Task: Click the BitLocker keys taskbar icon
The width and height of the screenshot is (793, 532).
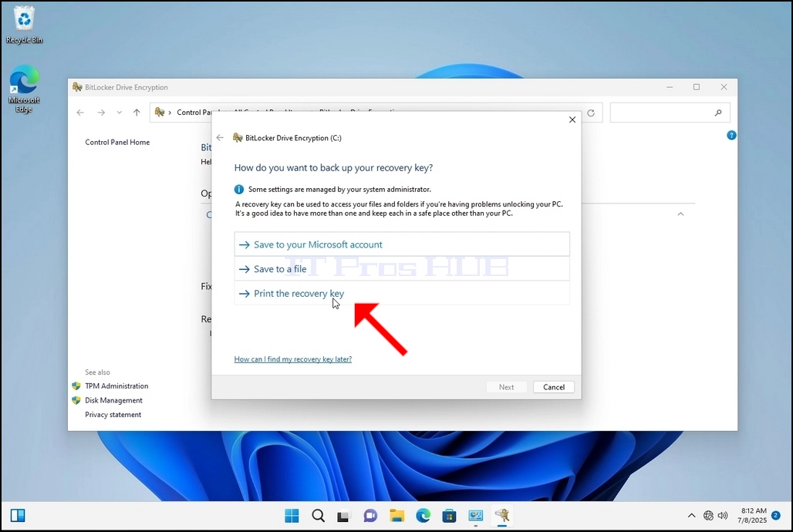Action: point(501,516)
